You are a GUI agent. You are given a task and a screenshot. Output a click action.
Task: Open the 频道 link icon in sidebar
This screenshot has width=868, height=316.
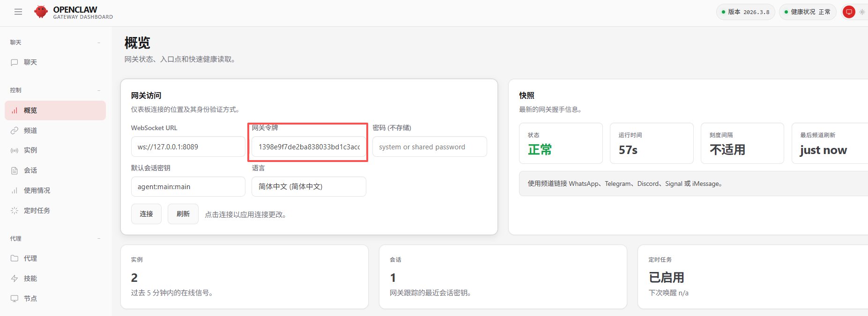[x=15, y=131]
